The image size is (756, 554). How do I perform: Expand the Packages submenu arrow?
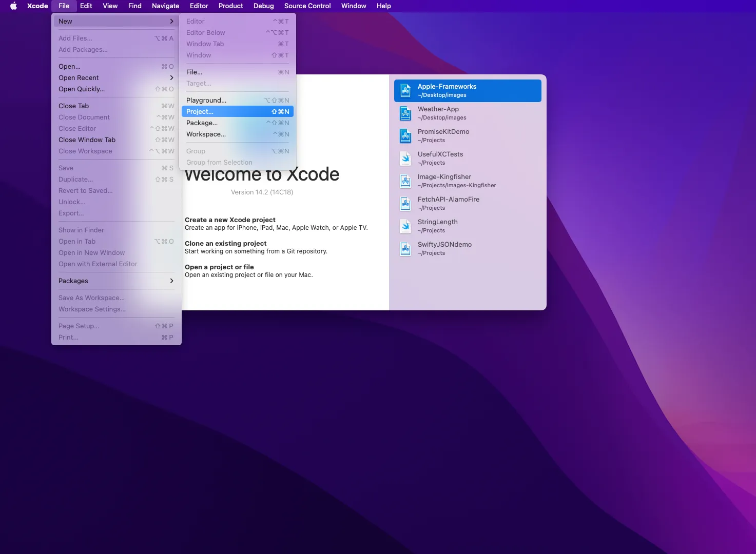pos(171,281)
